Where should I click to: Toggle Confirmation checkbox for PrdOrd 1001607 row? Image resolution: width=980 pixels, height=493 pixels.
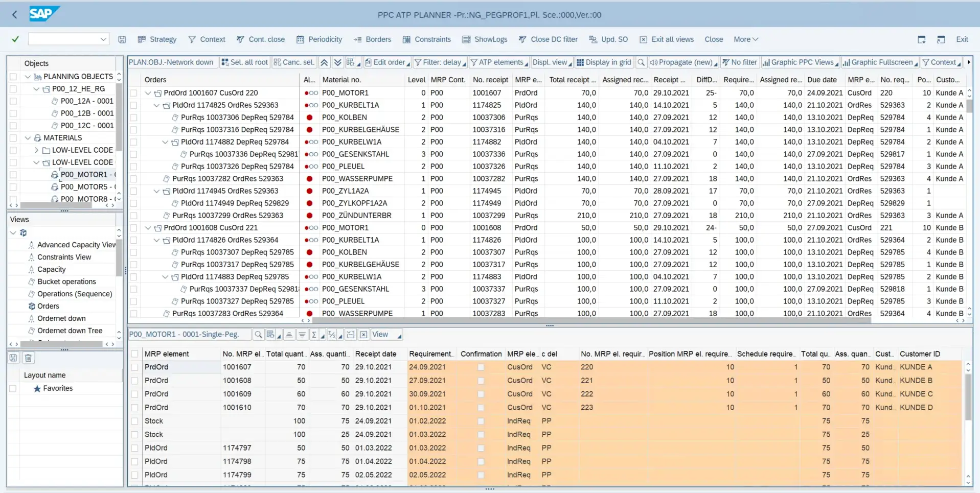(481, 367)
